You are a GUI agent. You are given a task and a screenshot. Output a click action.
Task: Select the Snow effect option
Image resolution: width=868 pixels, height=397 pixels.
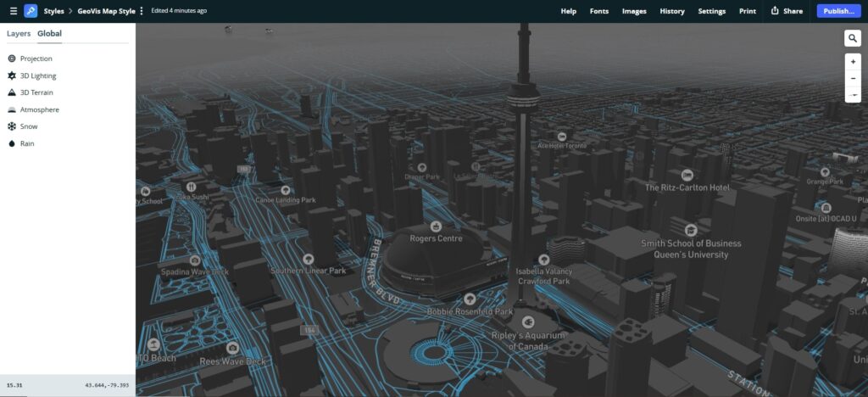click(29, 126)
